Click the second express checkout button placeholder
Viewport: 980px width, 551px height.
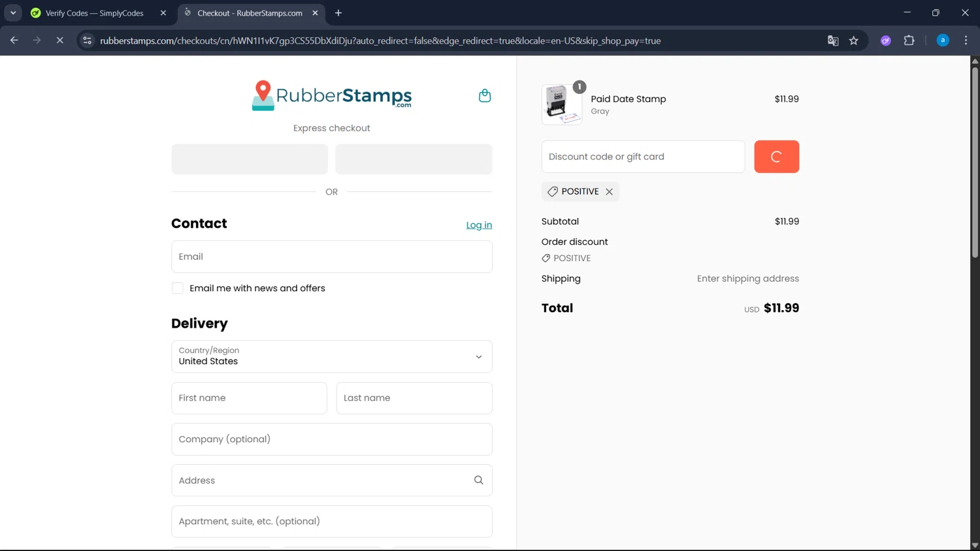click(x=414, y=159)
